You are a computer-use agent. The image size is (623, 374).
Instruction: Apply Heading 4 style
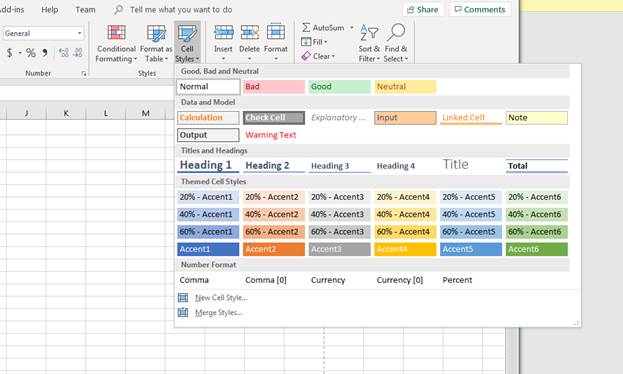pyautogui.click(x=405, y=165)
